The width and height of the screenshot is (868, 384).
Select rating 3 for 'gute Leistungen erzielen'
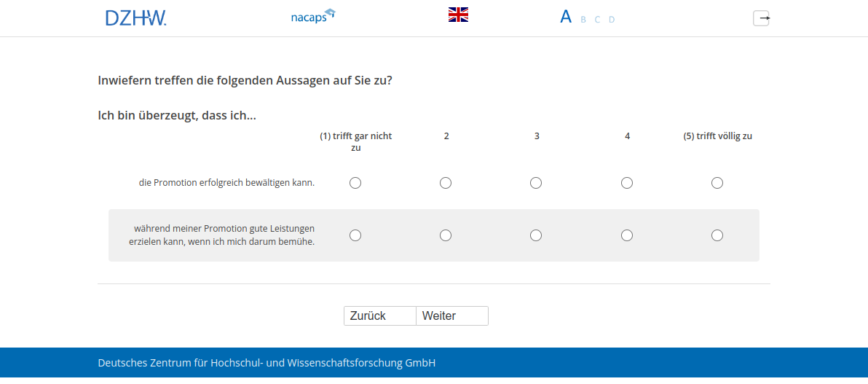pos(536,235)
